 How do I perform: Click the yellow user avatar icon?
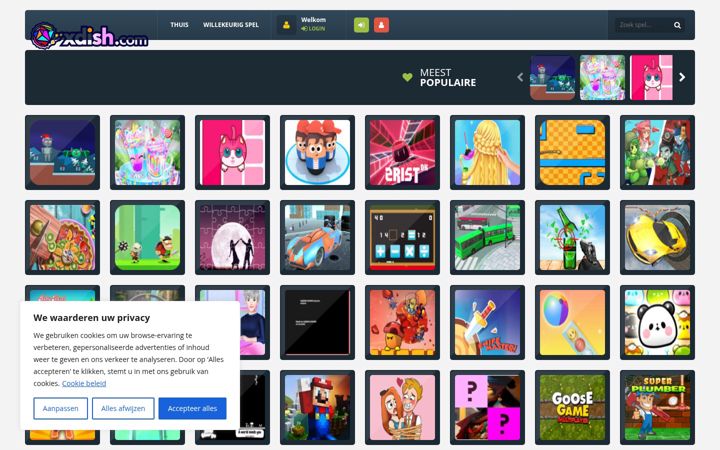286,25
